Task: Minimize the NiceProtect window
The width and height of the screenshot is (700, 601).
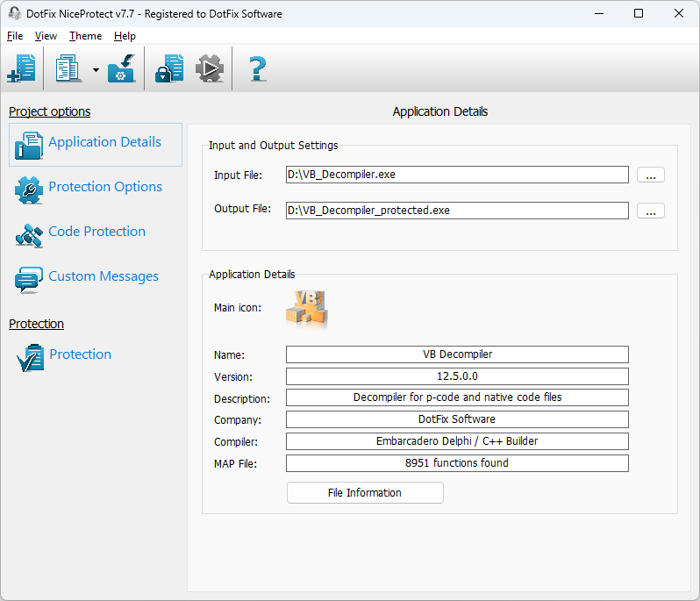Action: pos(599,13)
